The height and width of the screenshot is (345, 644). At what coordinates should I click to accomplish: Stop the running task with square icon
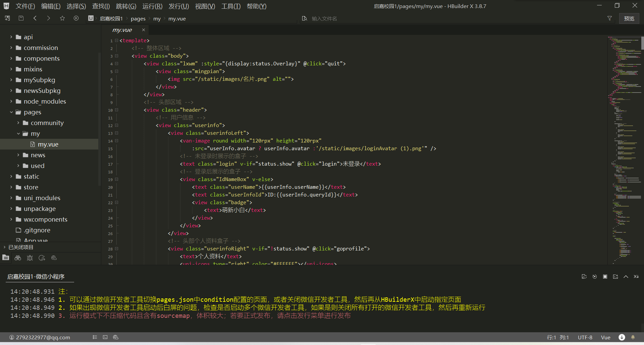pyautogui.click(x=605, y=277)
